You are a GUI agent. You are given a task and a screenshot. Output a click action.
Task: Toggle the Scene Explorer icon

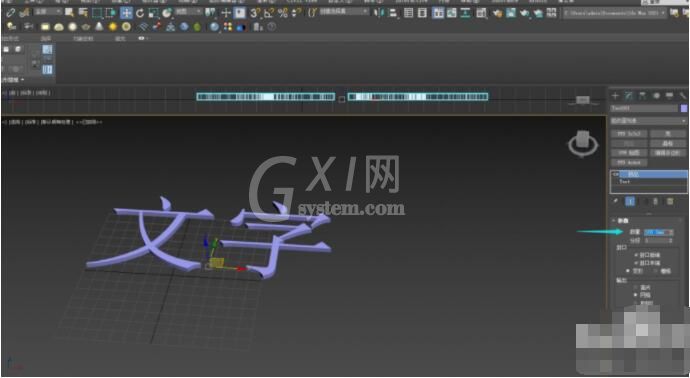tap(408, 13)
